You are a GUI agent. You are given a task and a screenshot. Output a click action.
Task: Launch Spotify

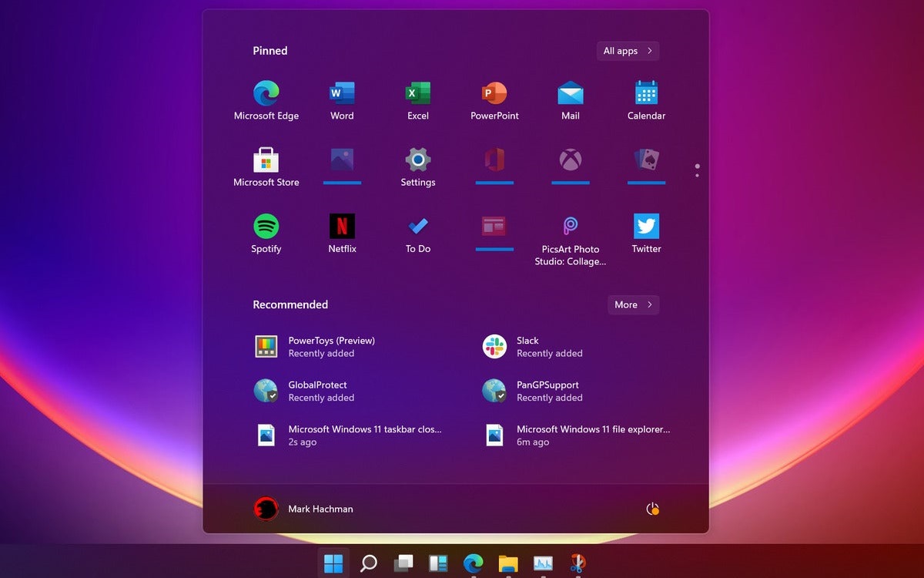coord(266,234)
